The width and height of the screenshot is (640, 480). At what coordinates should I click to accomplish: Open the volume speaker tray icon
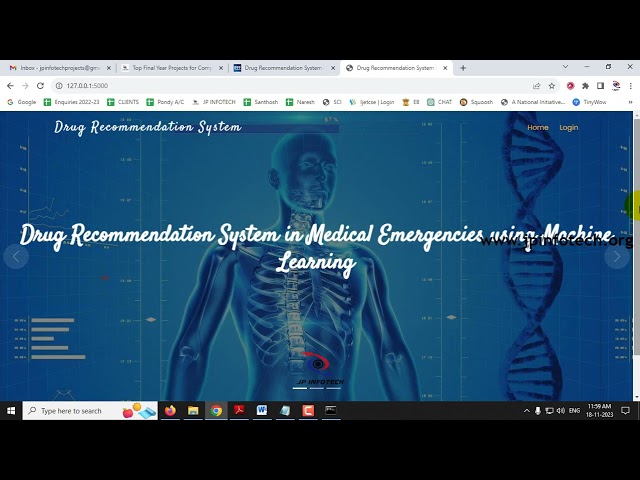(561, 411)
